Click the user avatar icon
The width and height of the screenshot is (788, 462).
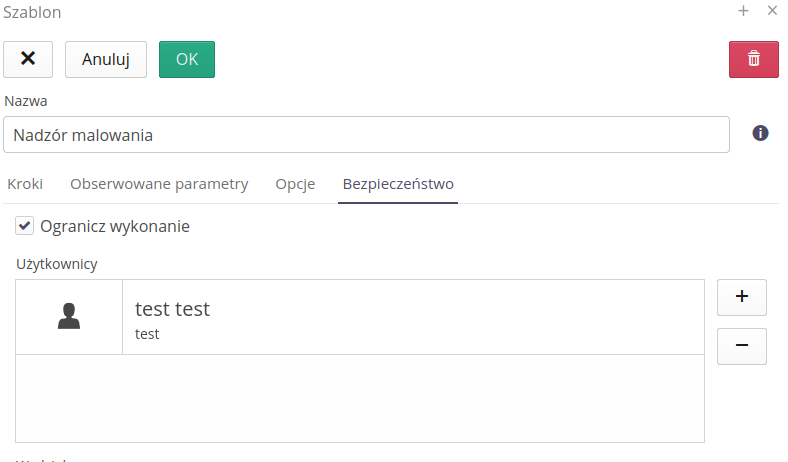pyautogui.click(x=69, y=317)
